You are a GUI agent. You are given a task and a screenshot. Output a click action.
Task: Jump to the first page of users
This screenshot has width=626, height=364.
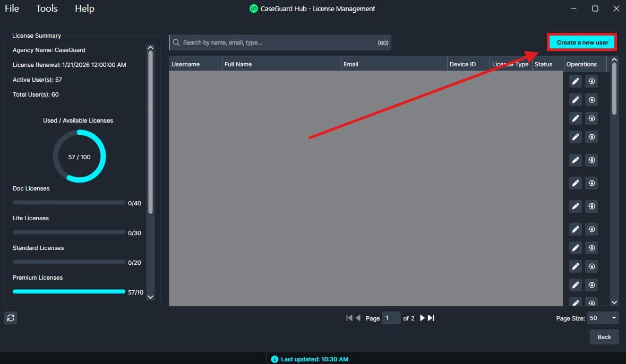(x=348, y=318)
